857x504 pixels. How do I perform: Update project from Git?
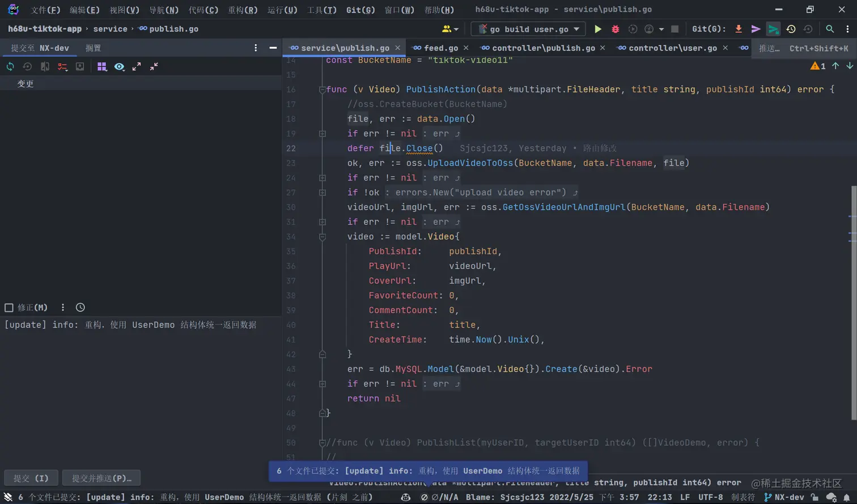(x=739, y=29)
